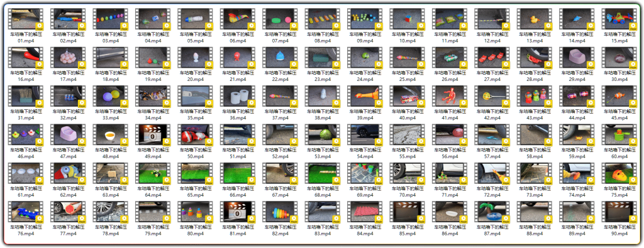Select the filename label of 22.mp4
644x248 pixels.
pyautogui.click(x=279, y=76)
